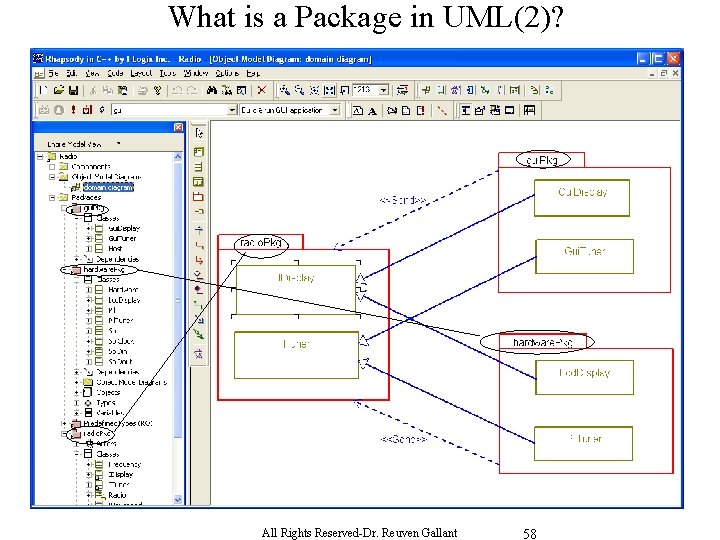
Task: Open the Build and run GUI application dropdown
Action: pyautogui.click(x=335, y=110)
